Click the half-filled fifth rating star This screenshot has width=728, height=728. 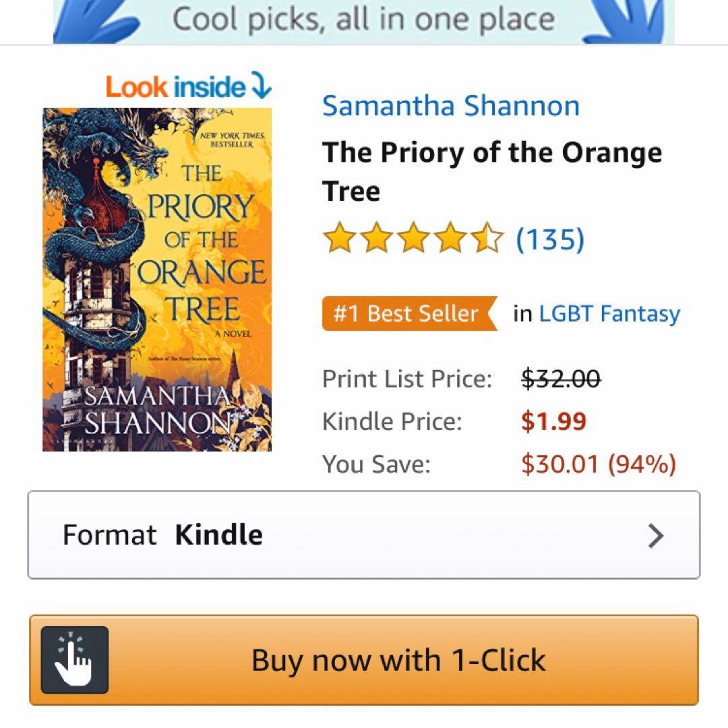tap(487, 238)
